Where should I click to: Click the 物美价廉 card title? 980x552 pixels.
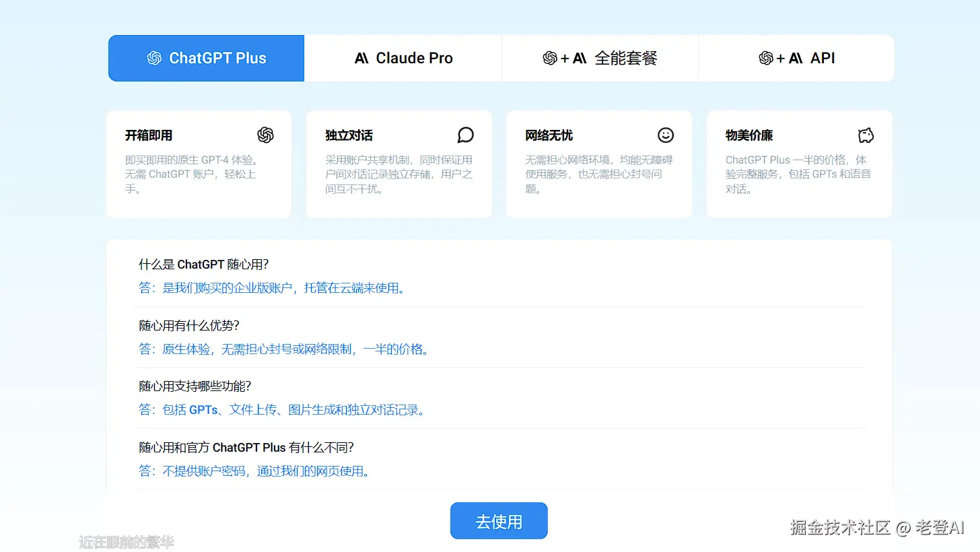coord(749,135)
